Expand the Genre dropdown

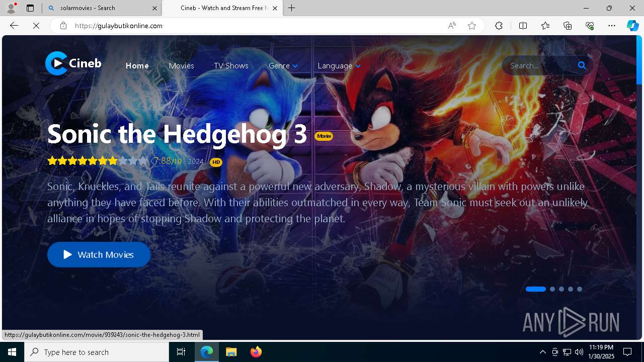[x=283, y=65]
